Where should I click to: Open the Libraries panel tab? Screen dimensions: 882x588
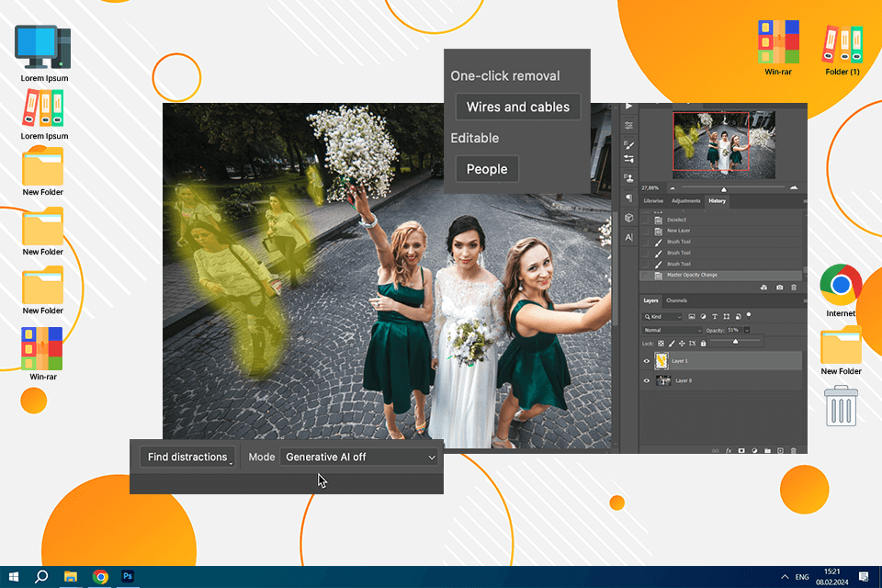[x=653, y=200]
